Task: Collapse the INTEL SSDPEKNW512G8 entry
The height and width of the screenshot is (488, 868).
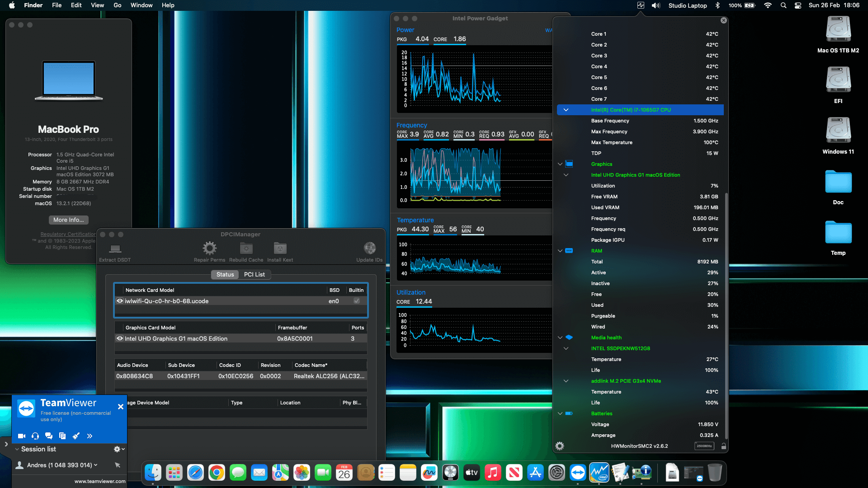Action: coord(566,348)
